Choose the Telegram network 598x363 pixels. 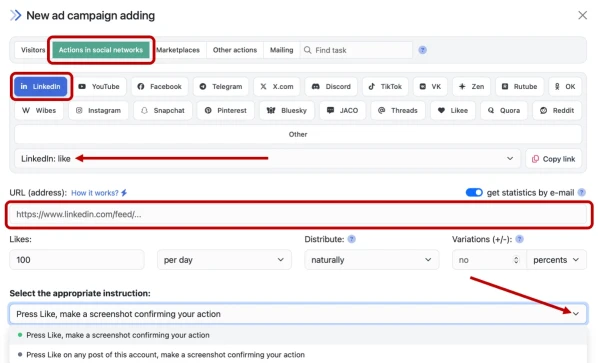[221, 87]
